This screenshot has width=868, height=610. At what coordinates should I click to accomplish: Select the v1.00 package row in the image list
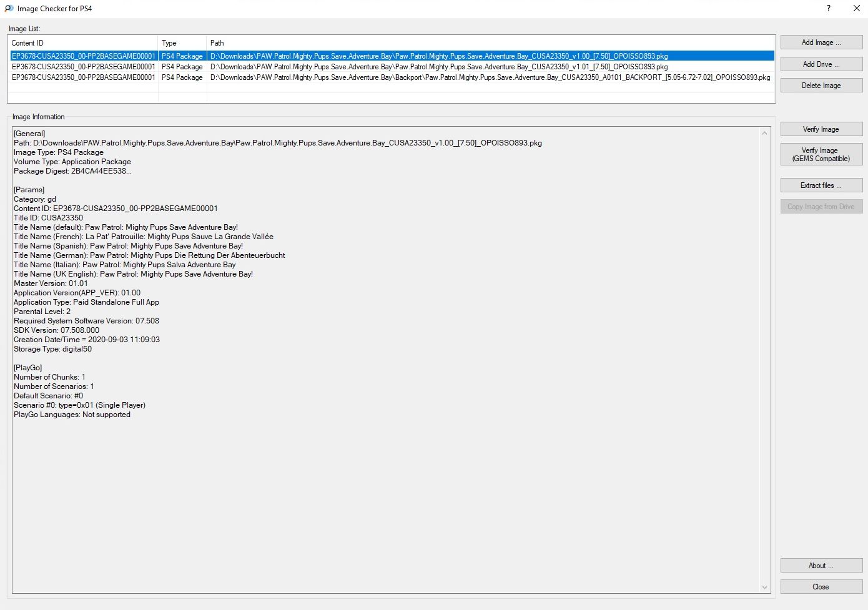coord(392,56)
